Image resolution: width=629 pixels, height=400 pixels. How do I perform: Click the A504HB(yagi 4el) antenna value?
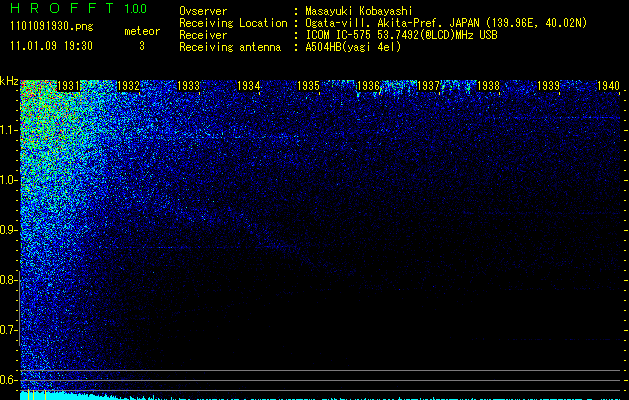pyautogui.click(x=353, y=47)
